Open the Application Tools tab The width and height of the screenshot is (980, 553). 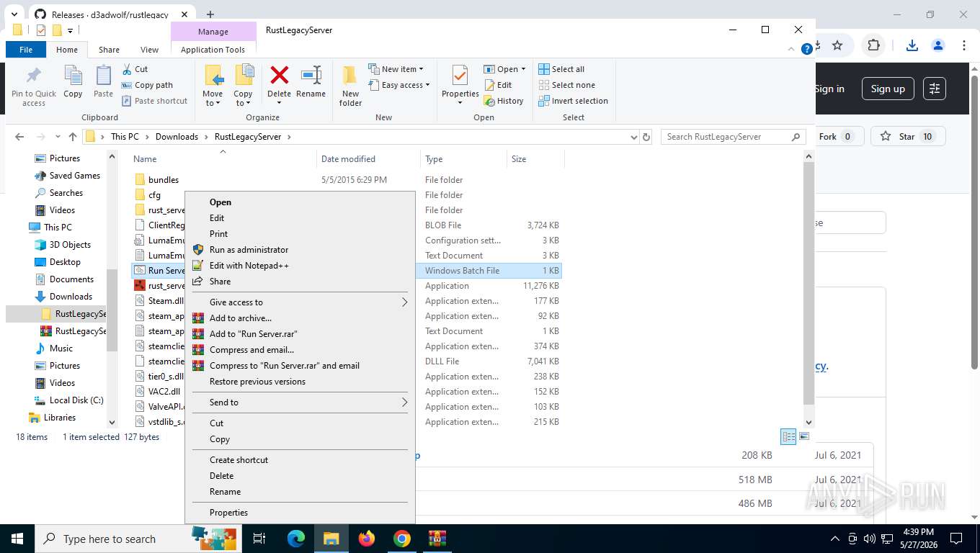click(x=213, y=50)
